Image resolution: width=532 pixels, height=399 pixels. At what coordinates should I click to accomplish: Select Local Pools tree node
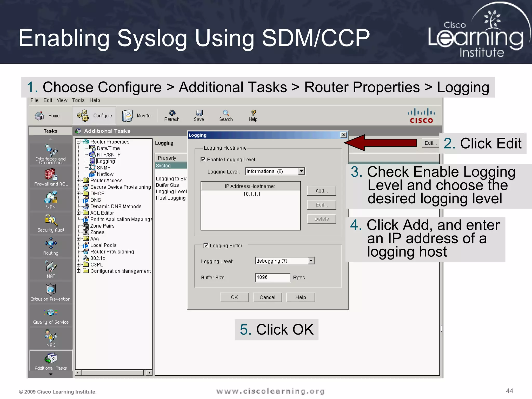[x=103, y=245]
